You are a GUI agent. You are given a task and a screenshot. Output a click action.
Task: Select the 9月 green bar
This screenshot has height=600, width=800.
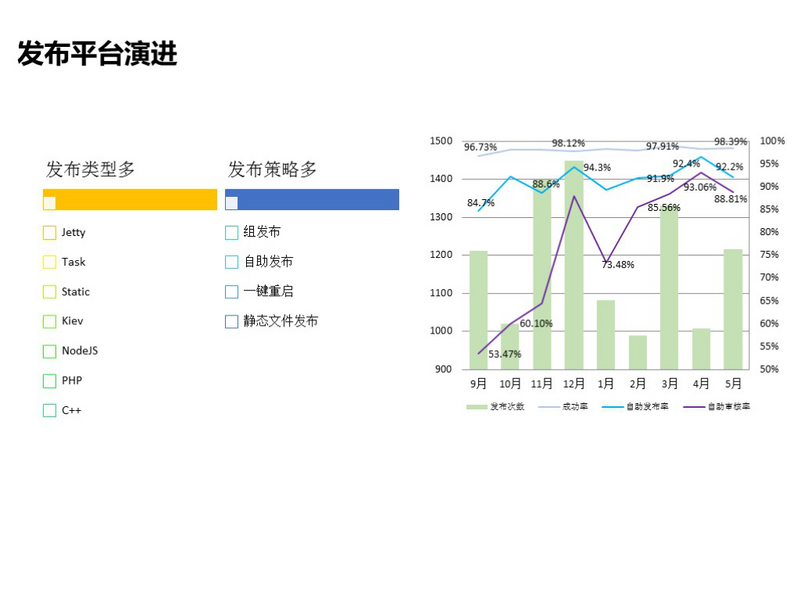(479, 310)
